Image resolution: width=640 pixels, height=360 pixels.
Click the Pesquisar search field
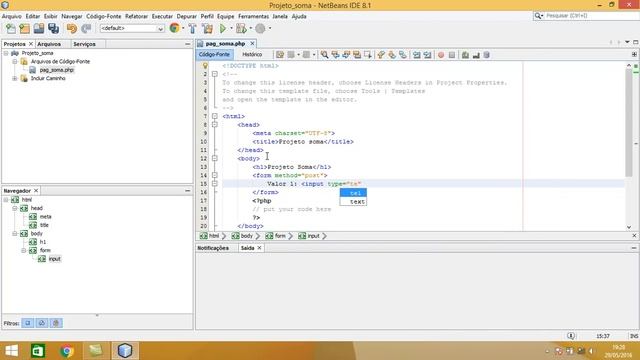[x=591, y=16]
